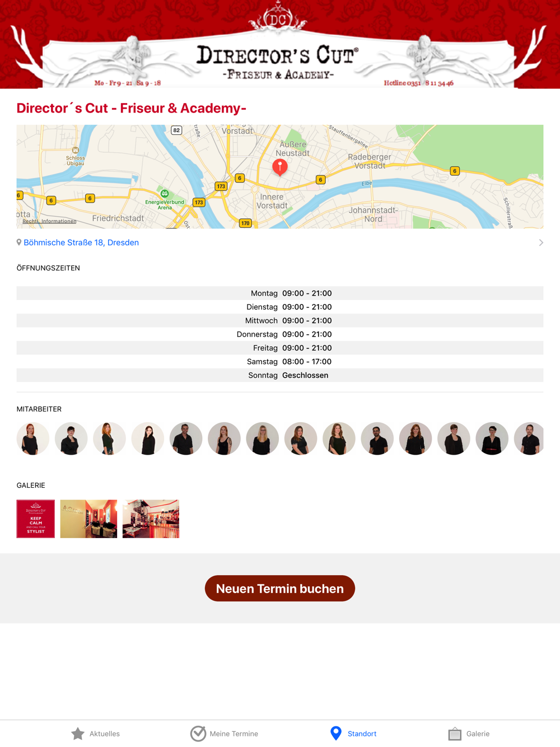Open EnergieVerbund Arena marker on map
This screenshot has height=747, width=560.
tap(165, 194)
